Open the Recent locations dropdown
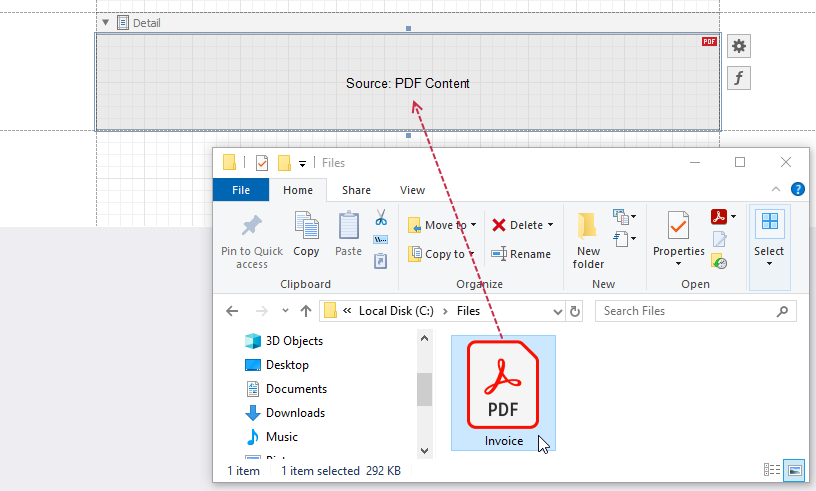Screen dimensions: 816x491 tap(285, 311)
